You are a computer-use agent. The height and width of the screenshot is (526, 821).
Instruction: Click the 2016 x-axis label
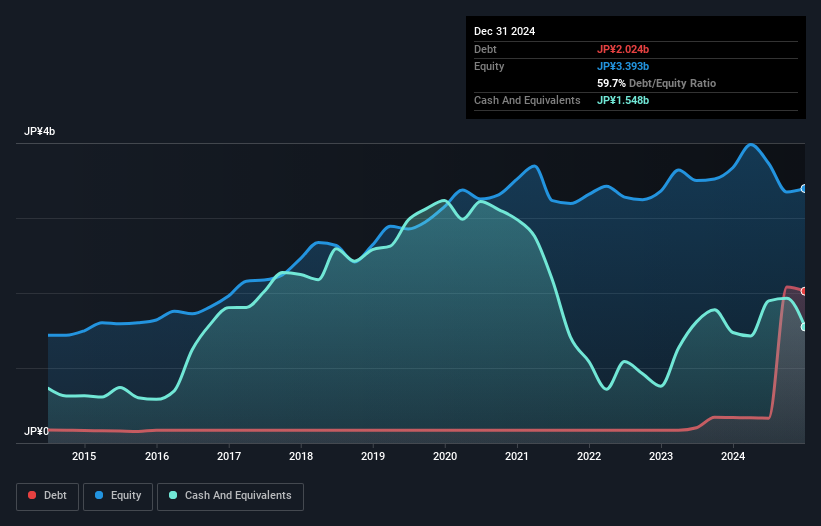click(157, 456)
